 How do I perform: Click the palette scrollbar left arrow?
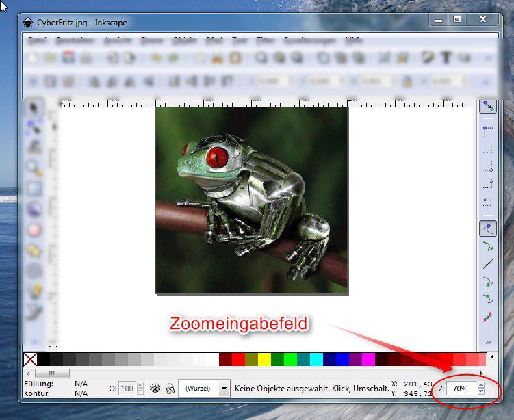[x=28, y=373]
